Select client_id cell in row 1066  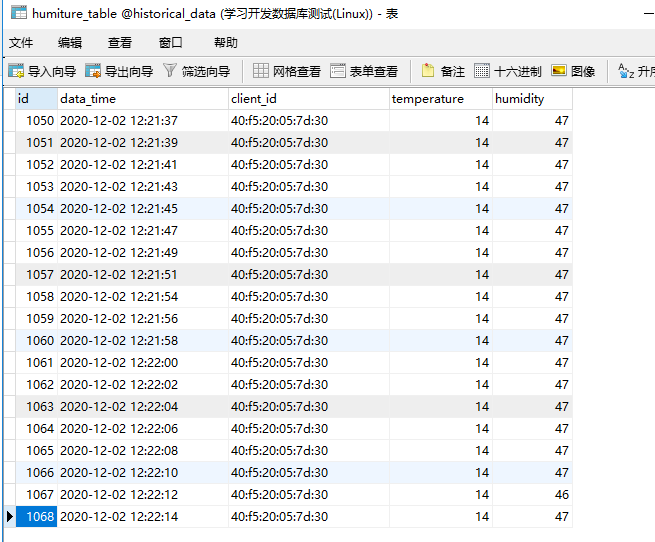tap(309, 473)
